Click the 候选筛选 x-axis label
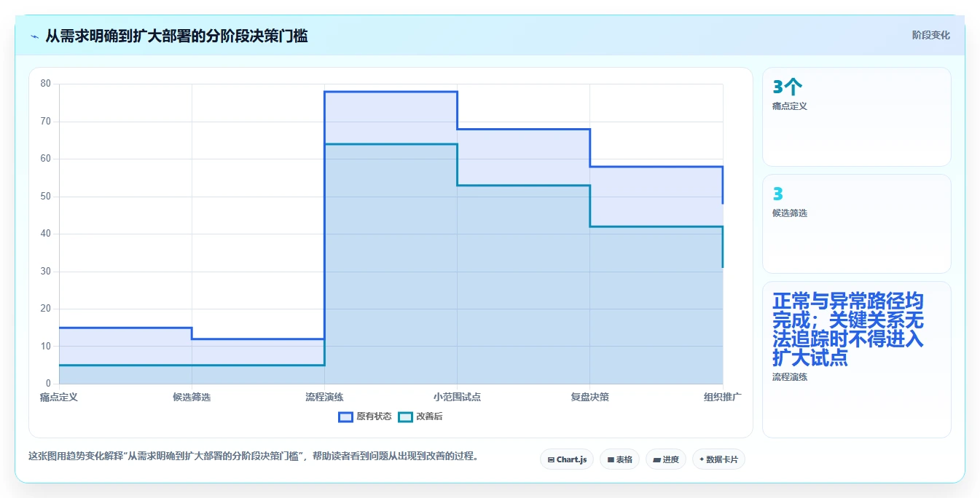The image size is (980, 498). coord(192,397)
